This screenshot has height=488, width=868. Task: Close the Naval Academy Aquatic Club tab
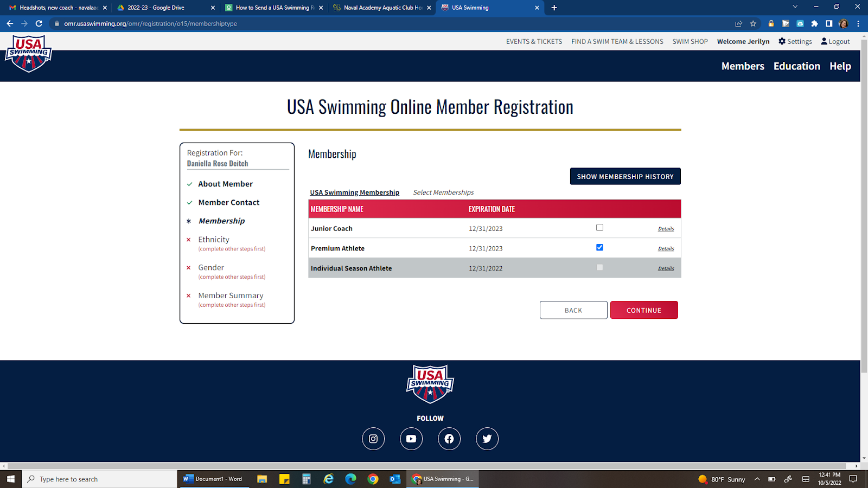click(x=429, y=8)
